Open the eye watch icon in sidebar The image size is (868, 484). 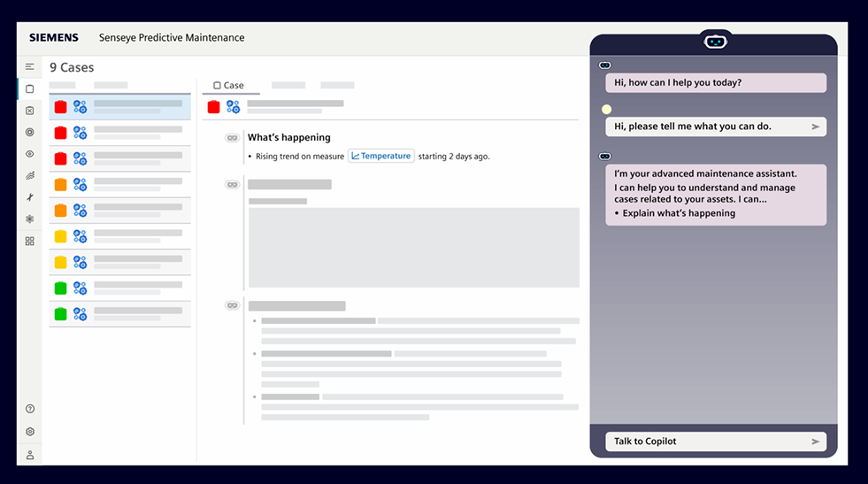click(30, 154)
